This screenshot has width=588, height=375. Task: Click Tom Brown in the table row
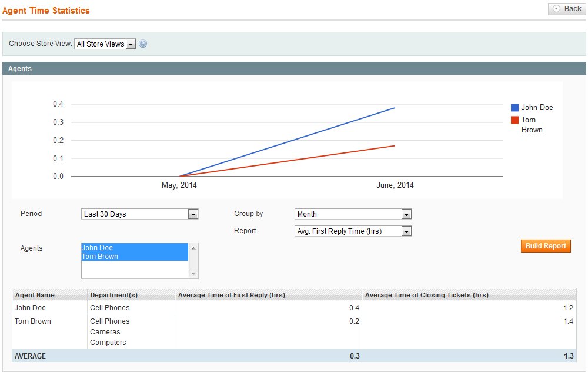point(32,321)
